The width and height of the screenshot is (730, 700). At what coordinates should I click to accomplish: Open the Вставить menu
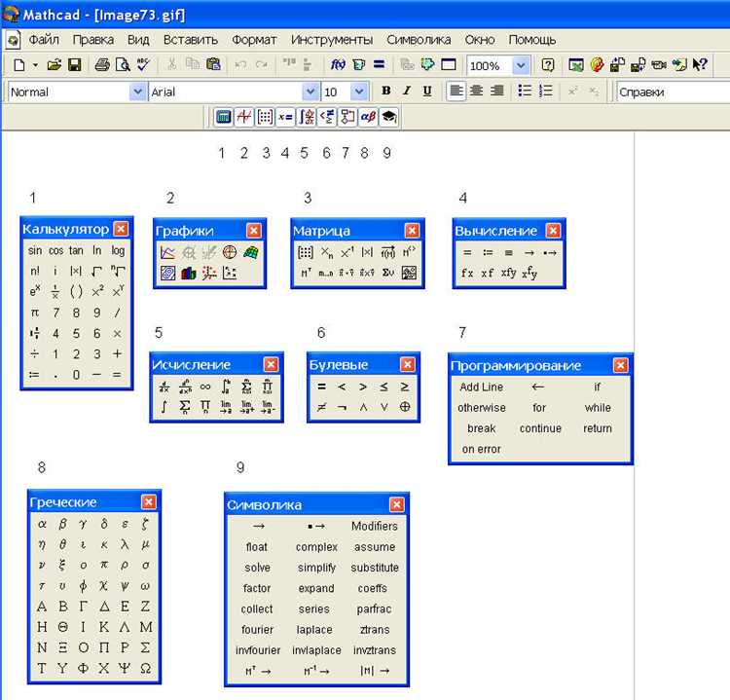(191, 40)
